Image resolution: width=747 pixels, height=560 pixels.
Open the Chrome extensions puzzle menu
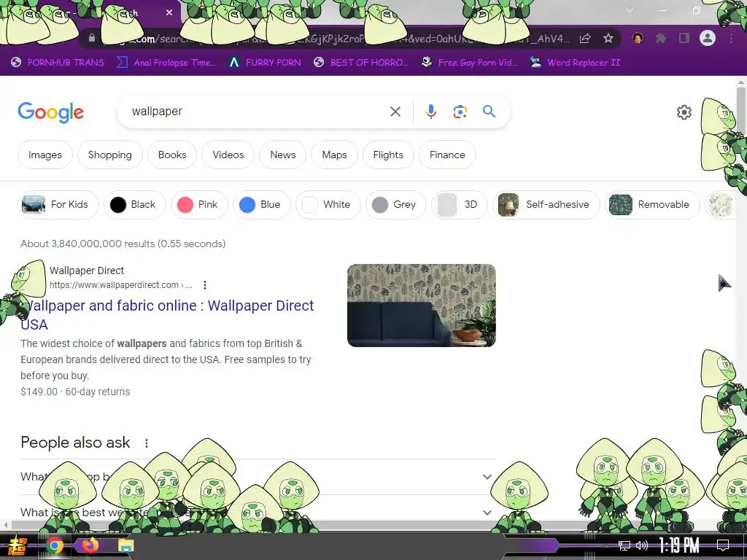(x=661, y=38)
